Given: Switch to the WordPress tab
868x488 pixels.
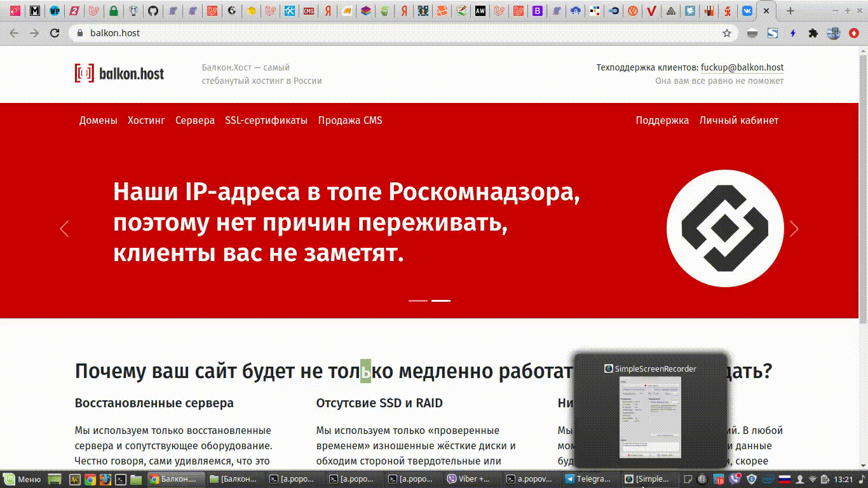Looking at the screenshot, I should [x=55, y=11].
